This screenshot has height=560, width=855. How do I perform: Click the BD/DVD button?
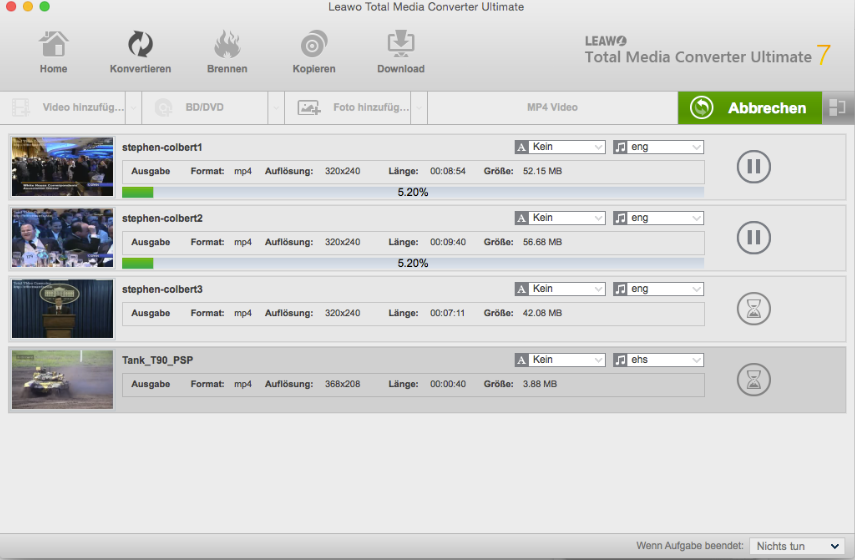(x=205, y=107)
